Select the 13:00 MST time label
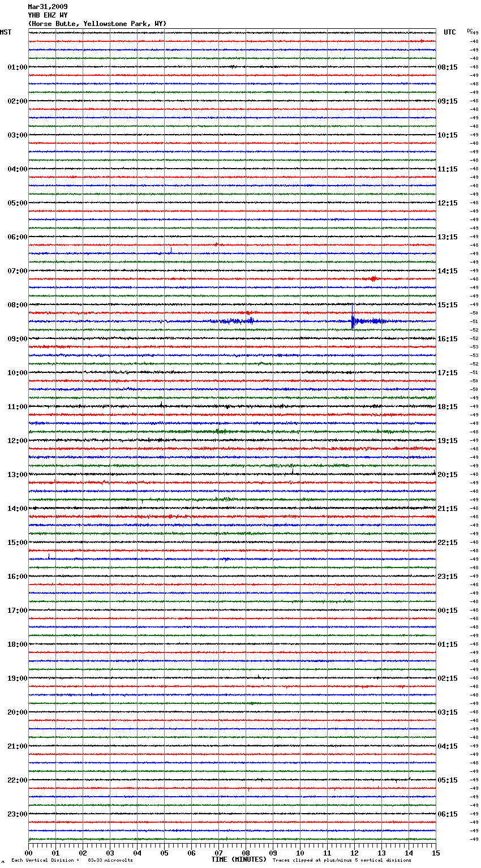Screen dimensions: 481x868 pos(18,475)
